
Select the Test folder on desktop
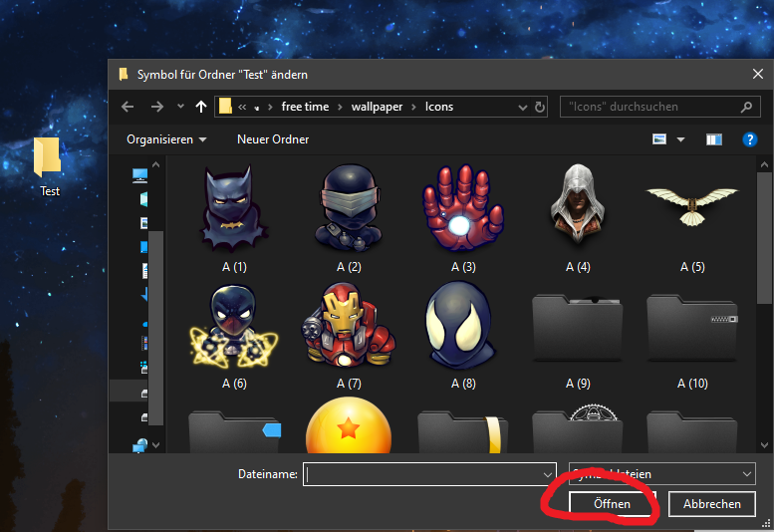[49, 167]
